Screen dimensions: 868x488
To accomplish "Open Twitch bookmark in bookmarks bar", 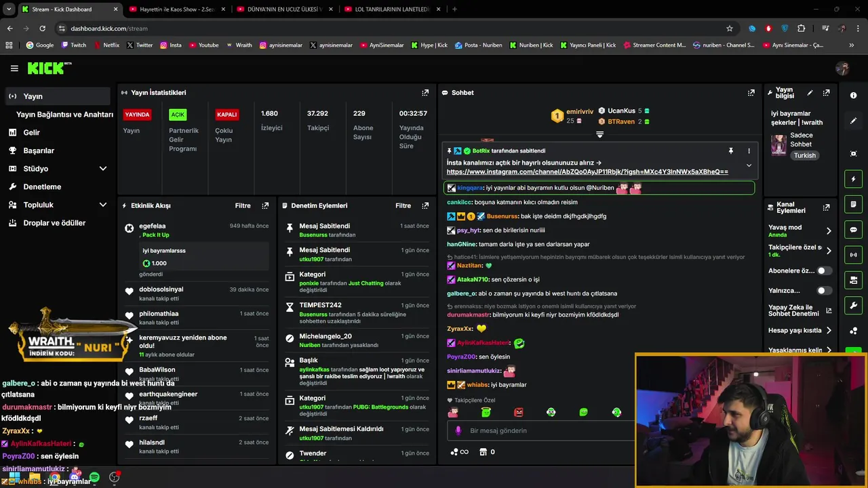I will (74, 45).
